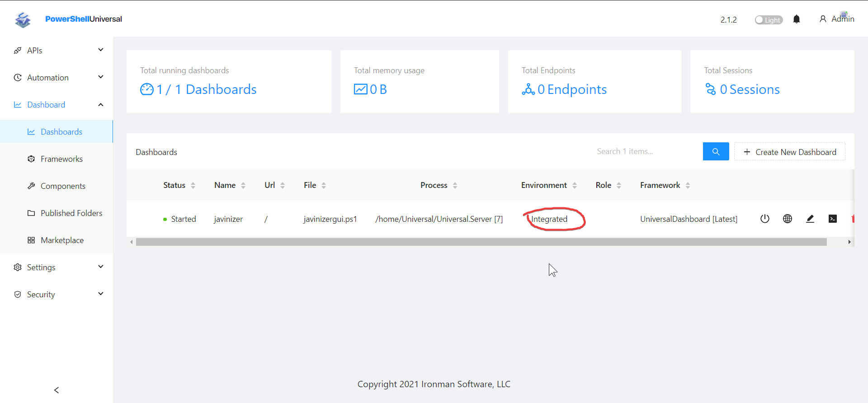Select Dashboards in the sidebar
The width and height of the screenshot is (868, 403).
57,131
